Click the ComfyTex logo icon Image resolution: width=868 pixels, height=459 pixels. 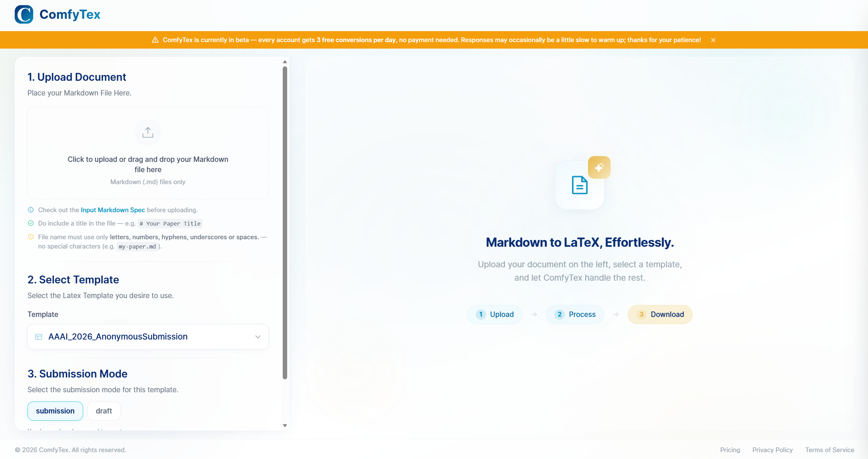pos(24,14)
